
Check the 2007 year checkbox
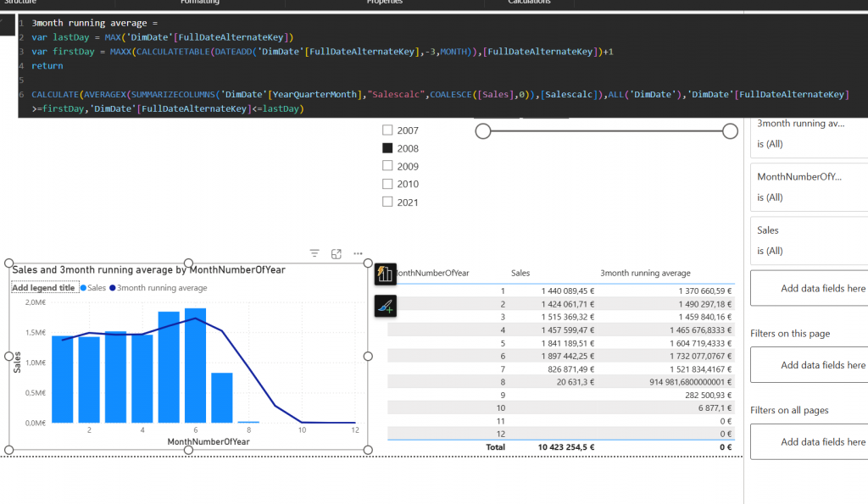(388, 130)
